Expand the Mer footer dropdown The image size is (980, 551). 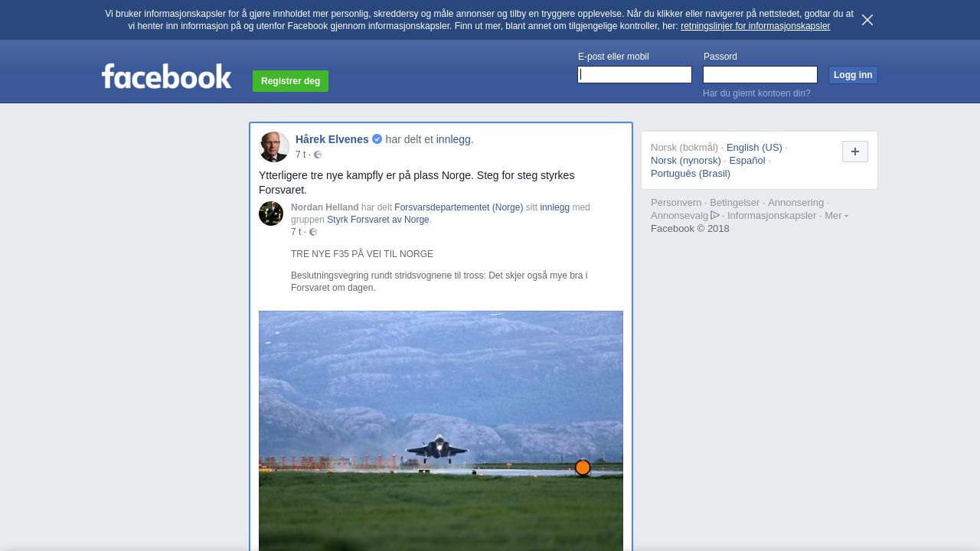click(836, 216)
